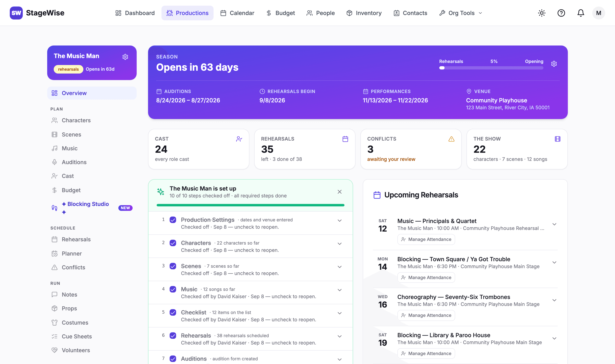Open the help question mark icon
This screenshot has width=615, height=364.
[561, 13]
